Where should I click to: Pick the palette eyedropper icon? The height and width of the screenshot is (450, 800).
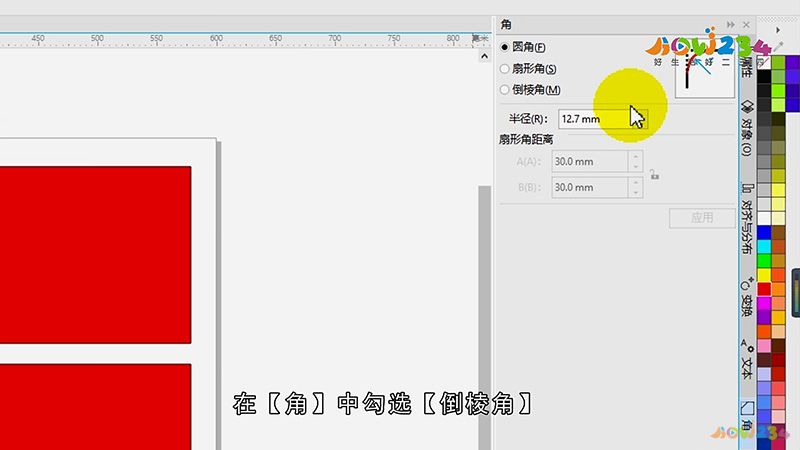click(778, 46)
